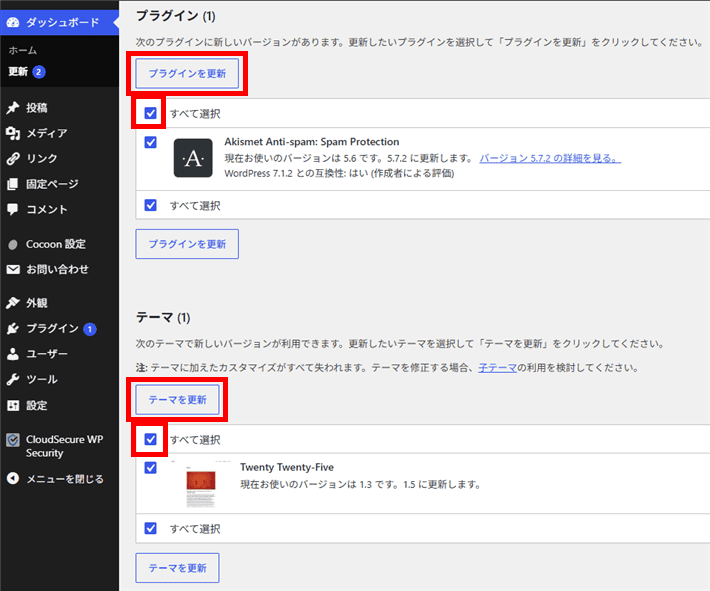Click the Cocoon 設定 circle icon
This screenshot has width=710, height=591.
pyautogui.click(x=13, y=245)
